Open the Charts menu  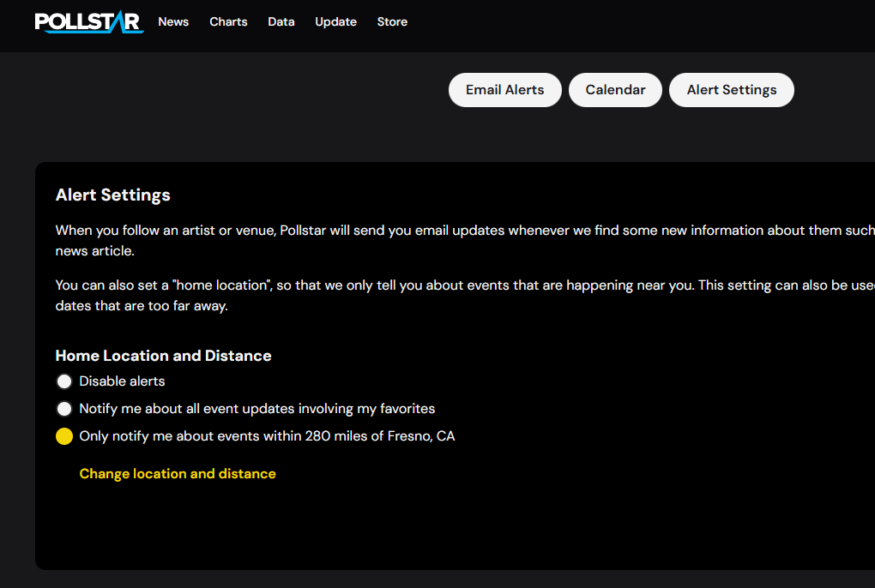[228, 21]
